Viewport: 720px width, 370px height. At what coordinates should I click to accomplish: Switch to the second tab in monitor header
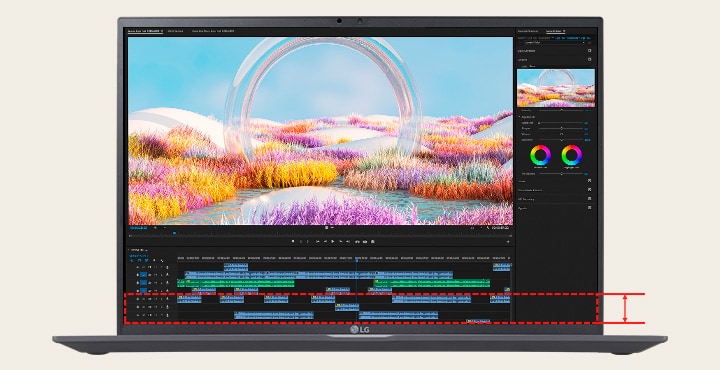pos(175,31)
